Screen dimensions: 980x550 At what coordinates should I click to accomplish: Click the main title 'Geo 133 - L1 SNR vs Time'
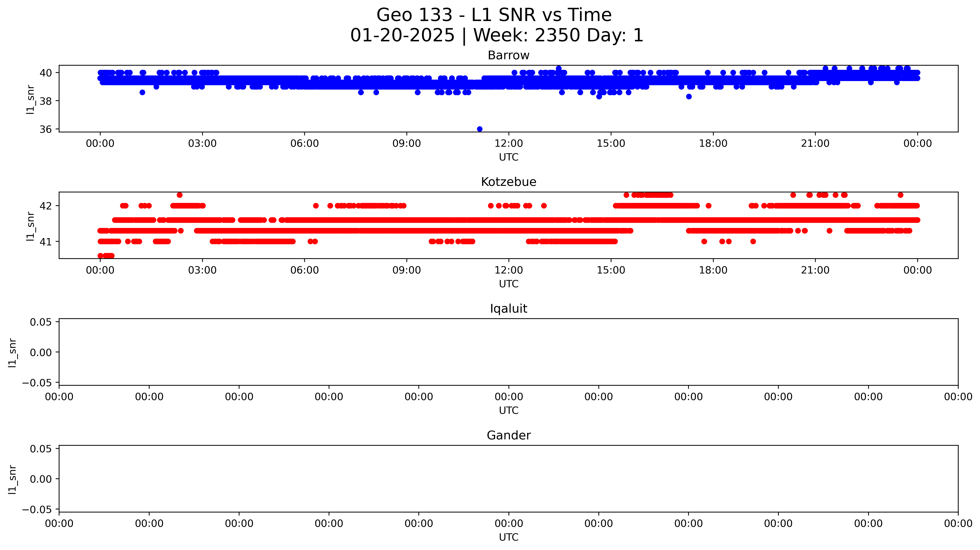point(494,15)
